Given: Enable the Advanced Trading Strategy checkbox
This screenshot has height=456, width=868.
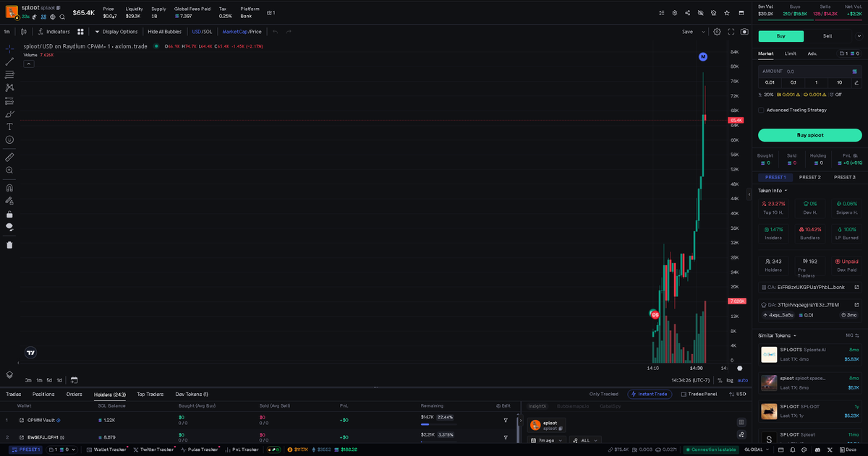Looking at the screenshot, I should pos(761,110).
